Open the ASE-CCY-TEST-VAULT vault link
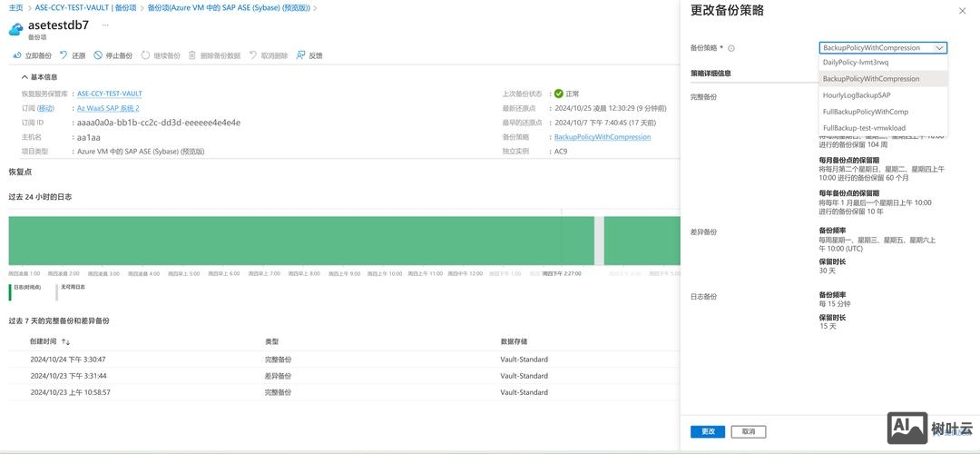The height and width of the screenshot is (454, 980). 110,94
